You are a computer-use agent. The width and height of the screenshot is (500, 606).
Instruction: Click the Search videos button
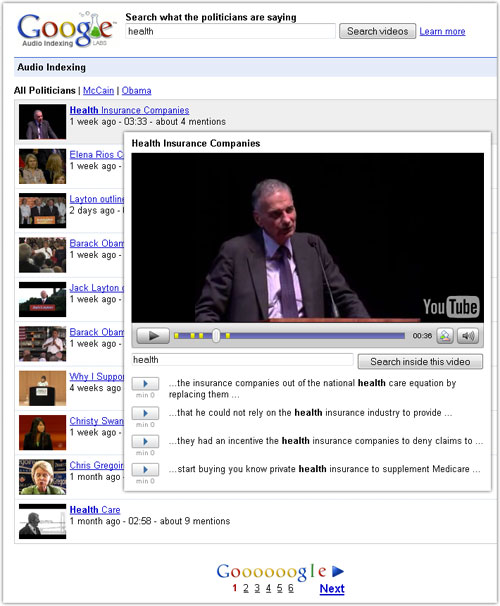(378, 31)
